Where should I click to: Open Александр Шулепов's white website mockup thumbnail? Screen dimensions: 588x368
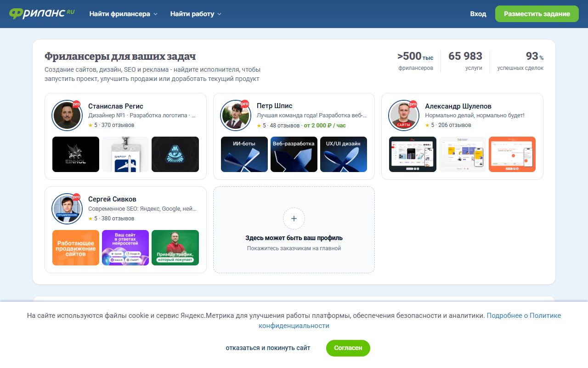pos(463,154)
